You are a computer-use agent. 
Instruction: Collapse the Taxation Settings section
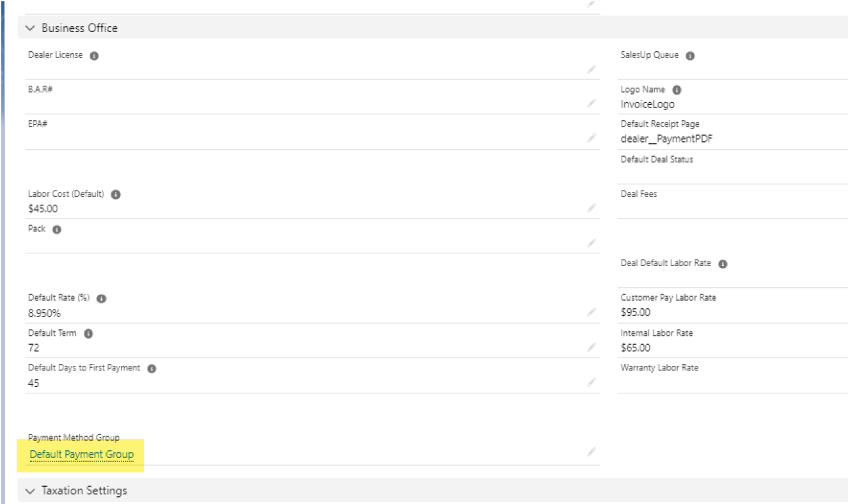pos(30,491)
